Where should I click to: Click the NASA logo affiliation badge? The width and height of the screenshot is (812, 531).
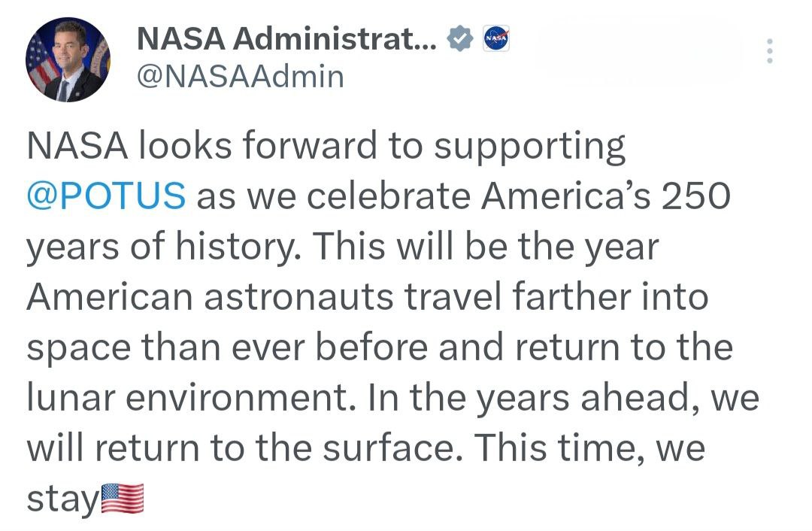pos(495,38)
